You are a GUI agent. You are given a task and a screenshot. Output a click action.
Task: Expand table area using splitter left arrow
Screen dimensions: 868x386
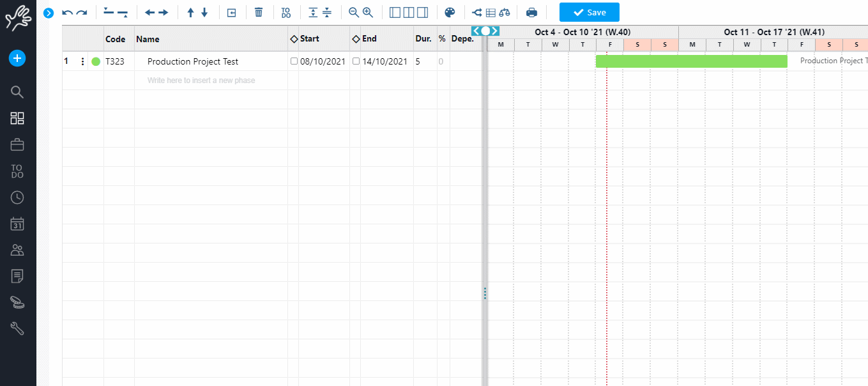tap(475, 30)
